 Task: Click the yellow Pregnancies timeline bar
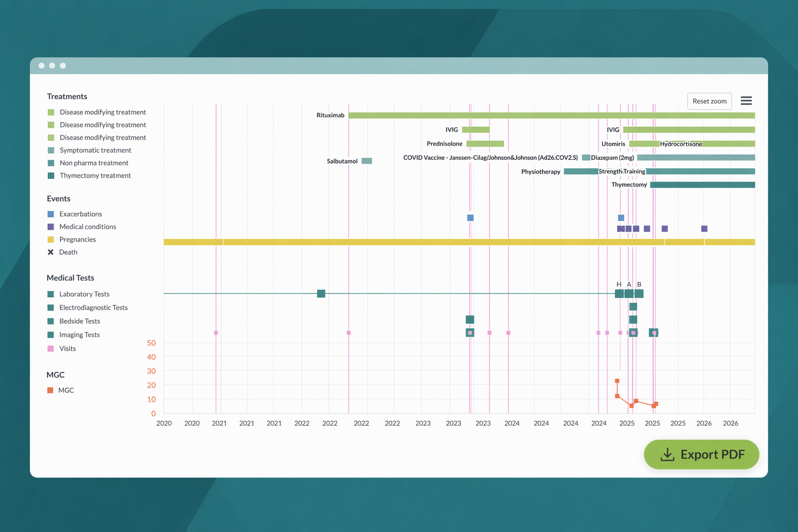click(x=459, y=242)
